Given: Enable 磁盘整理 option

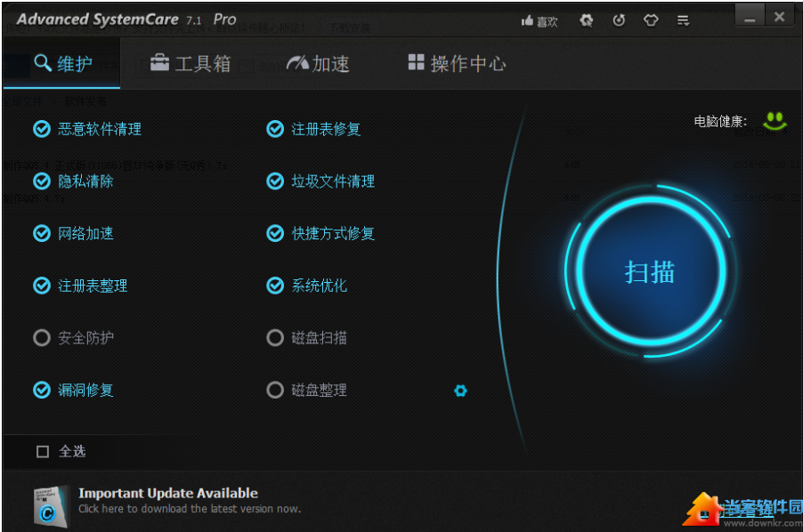Looking at the screenshot, I should pos(275,390).
